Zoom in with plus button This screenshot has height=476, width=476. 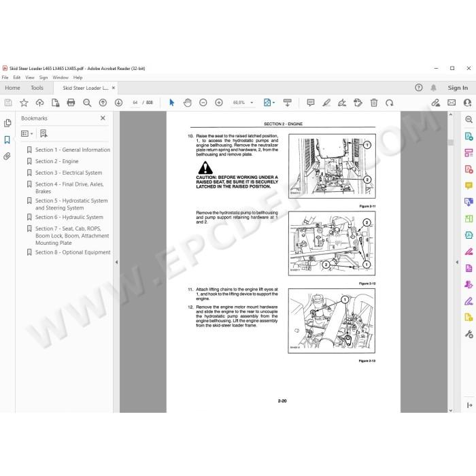point(219,103)
